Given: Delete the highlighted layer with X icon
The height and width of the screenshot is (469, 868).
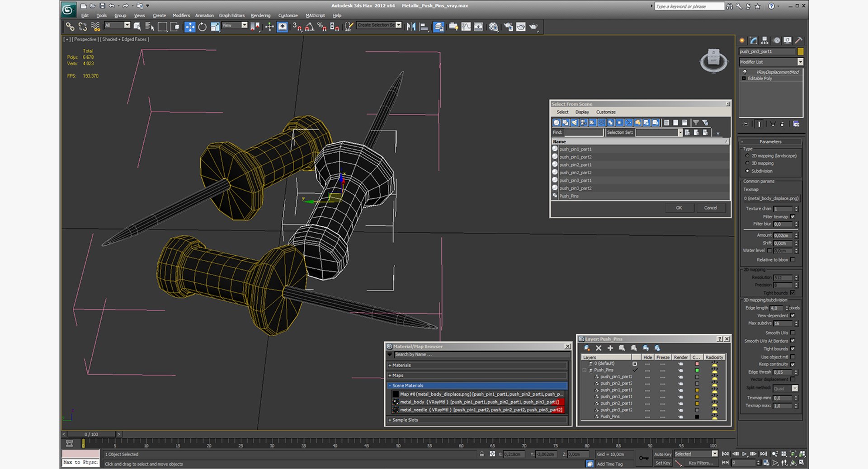Looking at the screenshot, I should pyautogui.click(x=599, y=348).
